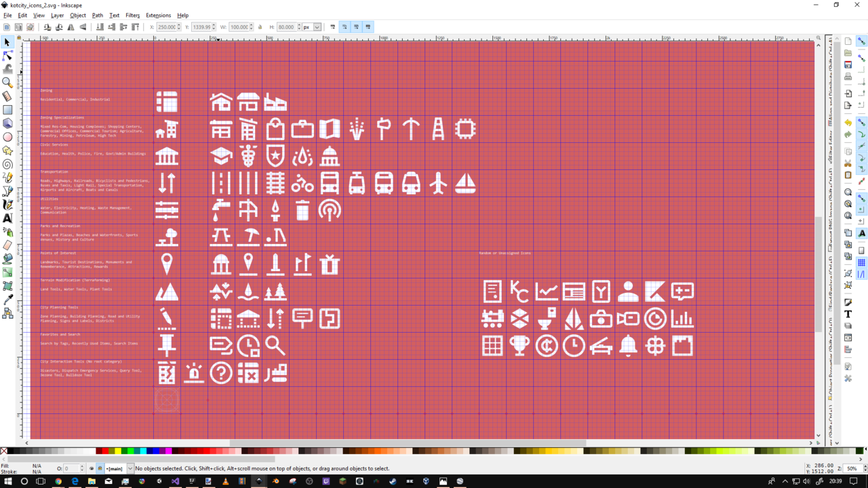Rotate selection 90 degrees counter-clockwise

47,27
